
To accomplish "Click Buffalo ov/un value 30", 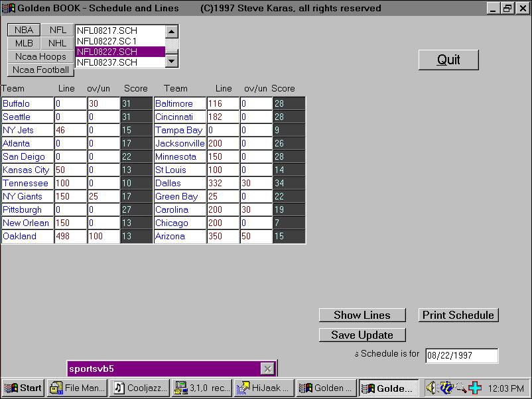I will pyautogui.click(x=104, y=103).
